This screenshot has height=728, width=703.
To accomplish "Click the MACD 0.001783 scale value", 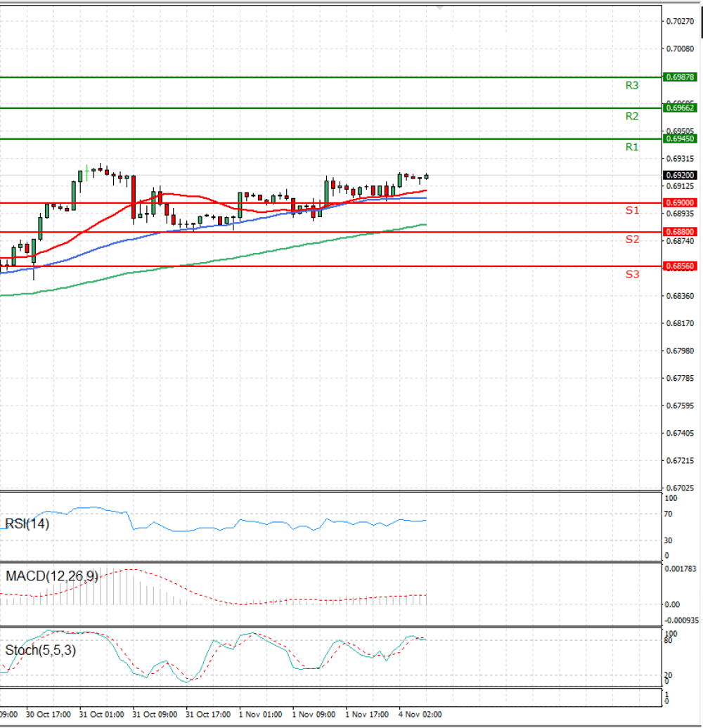I will click(x=681, y=568).
